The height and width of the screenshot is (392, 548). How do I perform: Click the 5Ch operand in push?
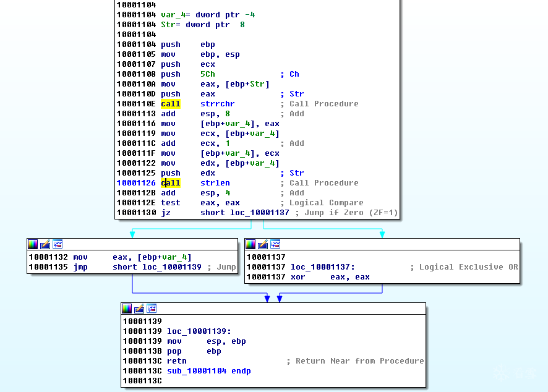point(208,74)
